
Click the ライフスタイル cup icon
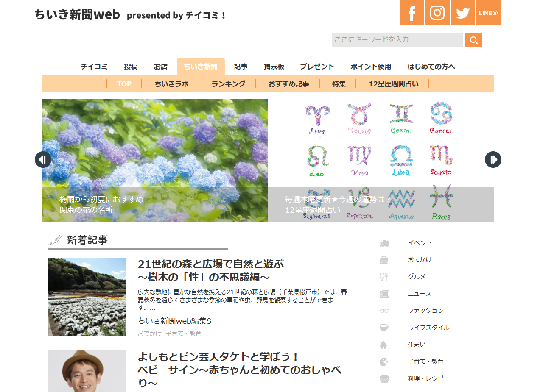pos(384,328)
